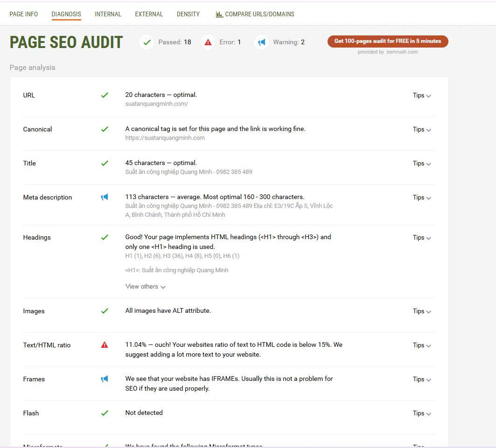Click the 'Not detected' Flash result text
The image size is (496, 448).
click(144, 413)
